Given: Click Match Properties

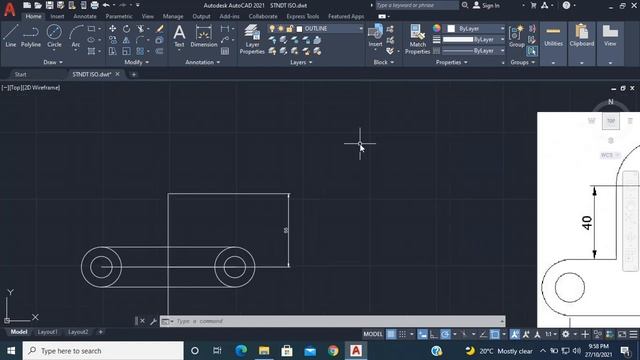Looking at the screenshot, I should pyautogui.click(x=417, y=39).
